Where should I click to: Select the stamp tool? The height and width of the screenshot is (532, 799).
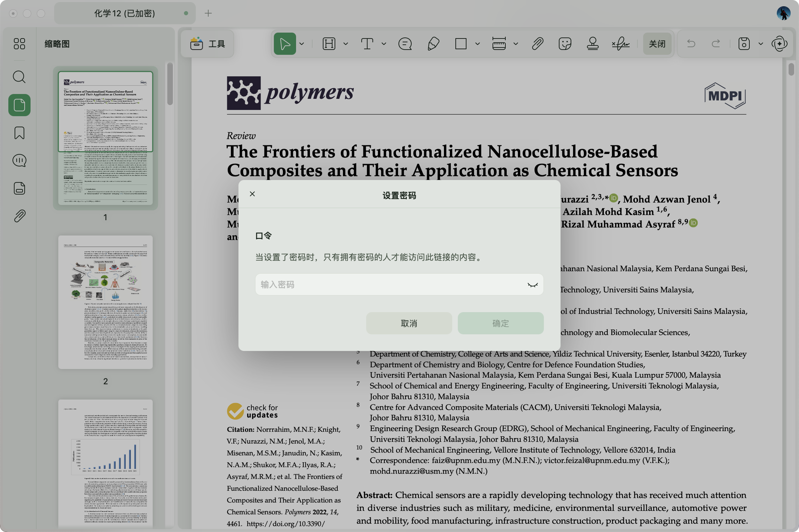click(x=592, y=44)
